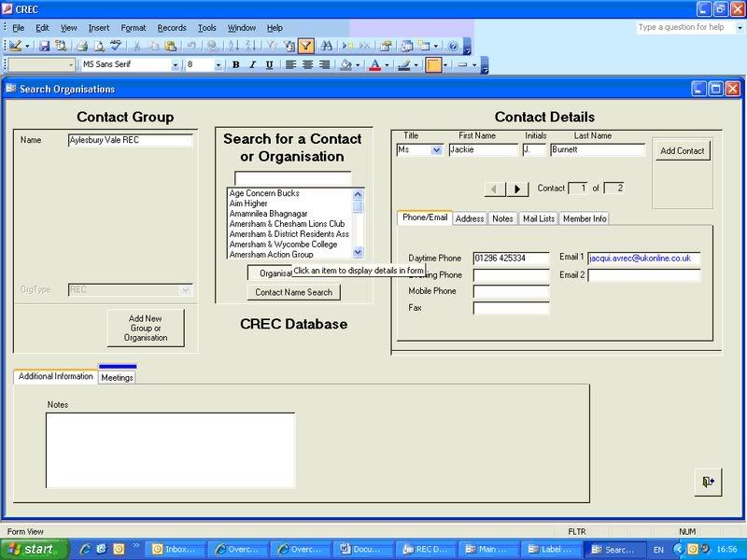Click the Contact Name Search button
This screenshot has width=747, height=560.
coord(293,292)
